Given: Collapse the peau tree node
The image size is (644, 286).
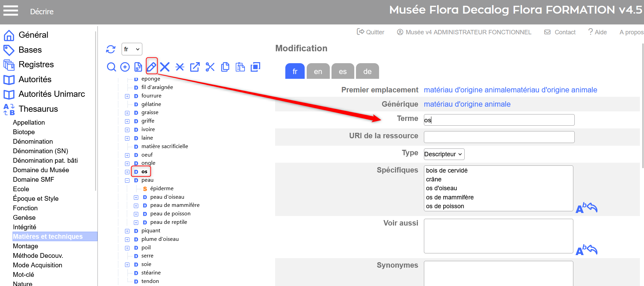Looking at the screenshot, I should point(127,180).
